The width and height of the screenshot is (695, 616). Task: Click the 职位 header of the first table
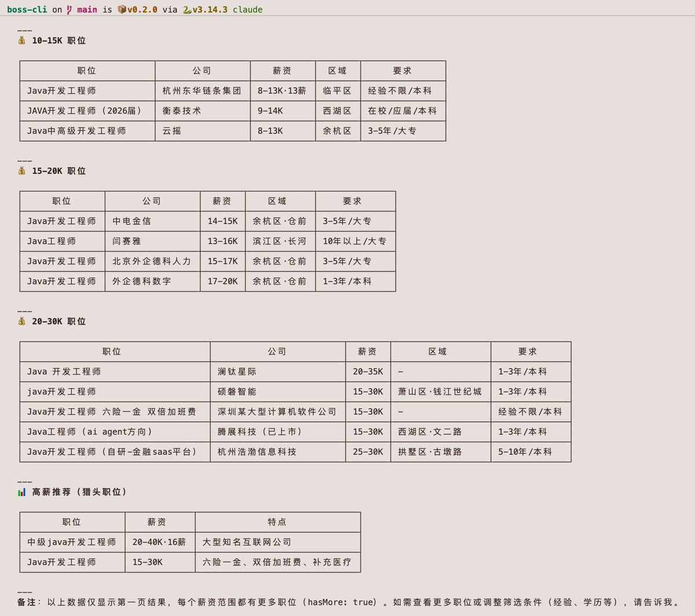[87, 71]
